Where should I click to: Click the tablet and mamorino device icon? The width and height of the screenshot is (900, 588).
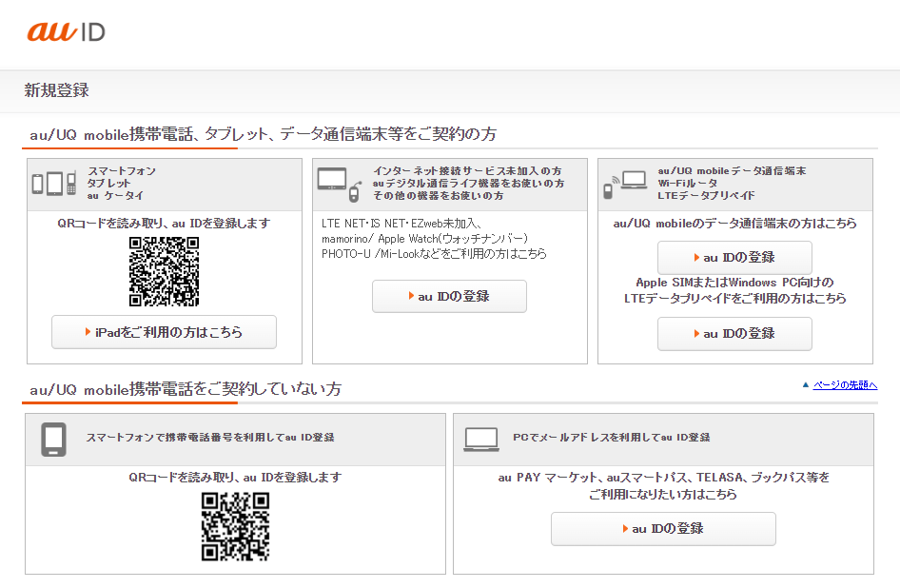340,185
